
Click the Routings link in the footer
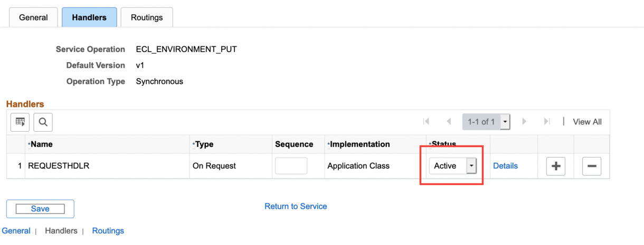[108, 231]
